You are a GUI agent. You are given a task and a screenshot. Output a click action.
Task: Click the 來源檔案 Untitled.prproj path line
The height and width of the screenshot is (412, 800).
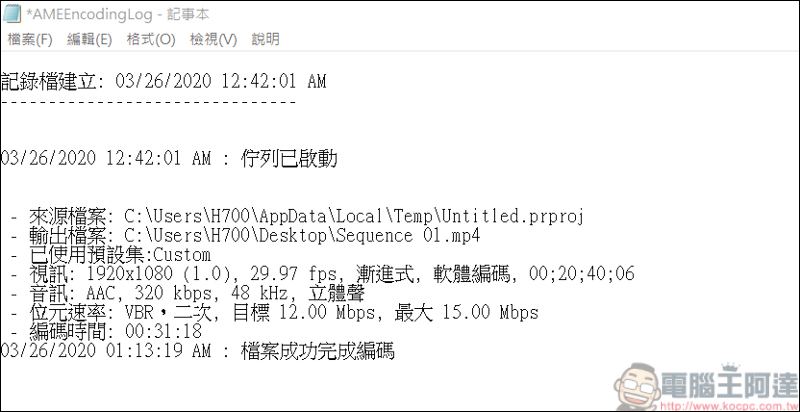[x=300, y=216]
